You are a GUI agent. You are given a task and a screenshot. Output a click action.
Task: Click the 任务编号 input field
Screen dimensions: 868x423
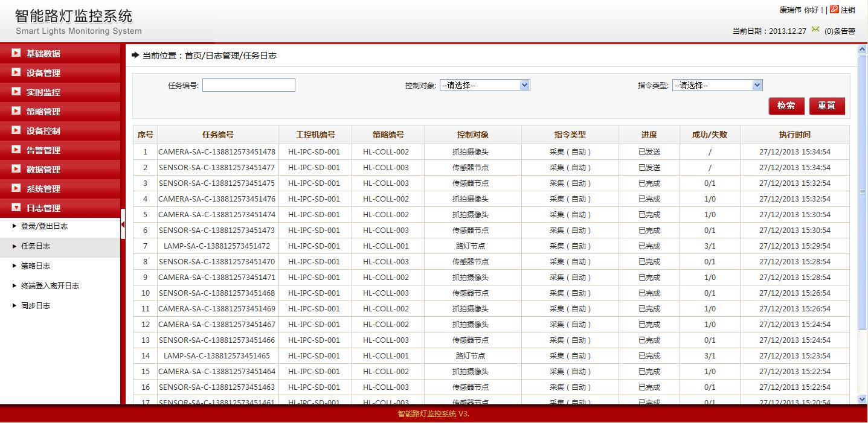(248, 85)
